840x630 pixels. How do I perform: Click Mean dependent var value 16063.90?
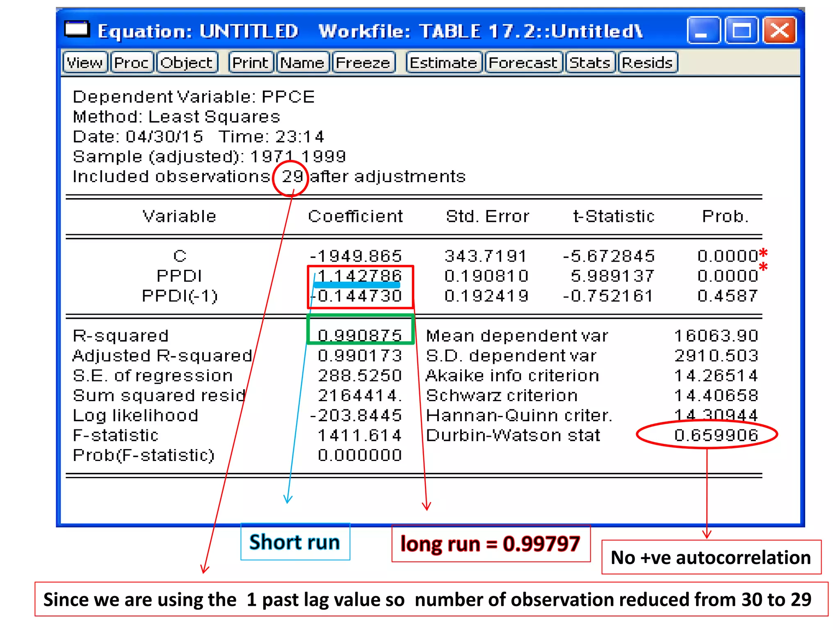716,336
